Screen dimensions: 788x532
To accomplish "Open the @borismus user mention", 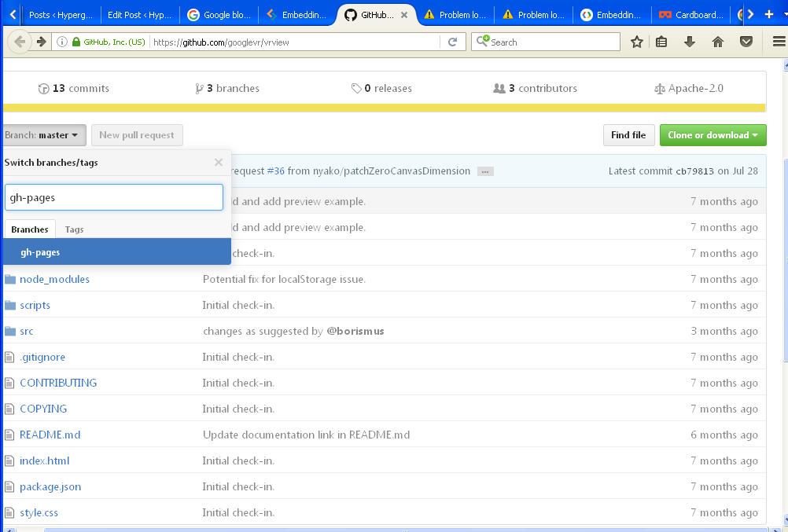I will [355, 331].
